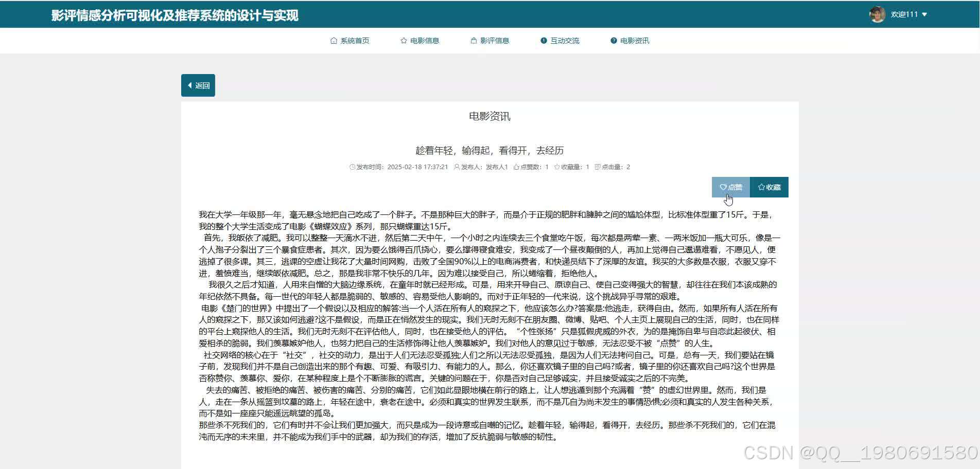Select the star icon next to 电影信息

coord(402,40)
